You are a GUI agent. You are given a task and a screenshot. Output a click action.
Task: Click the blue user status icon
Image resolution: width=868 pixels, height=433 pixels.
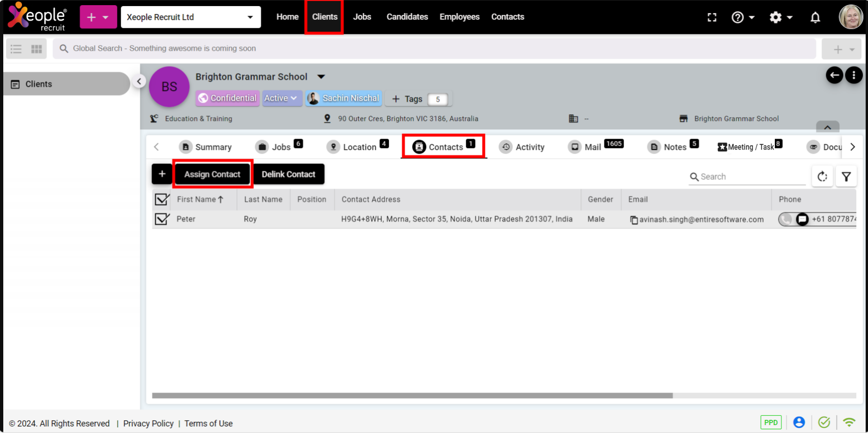(x=799, y=422)
